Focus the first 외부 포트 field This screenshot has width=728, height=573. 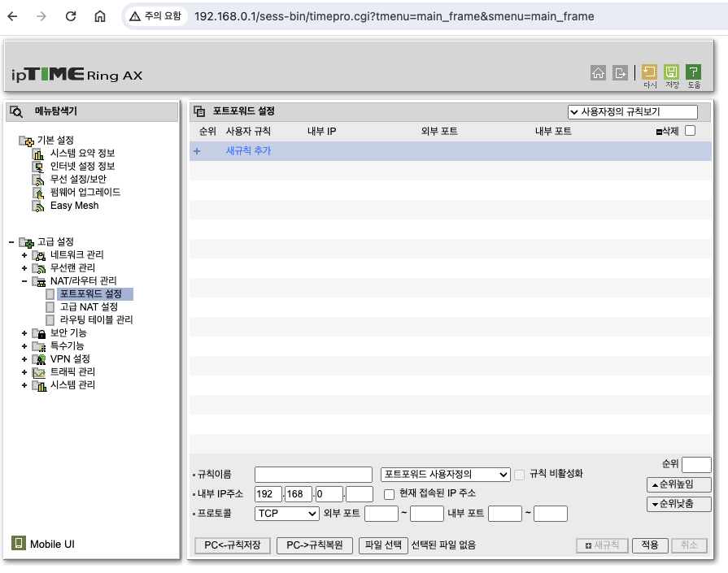[381, 514]
